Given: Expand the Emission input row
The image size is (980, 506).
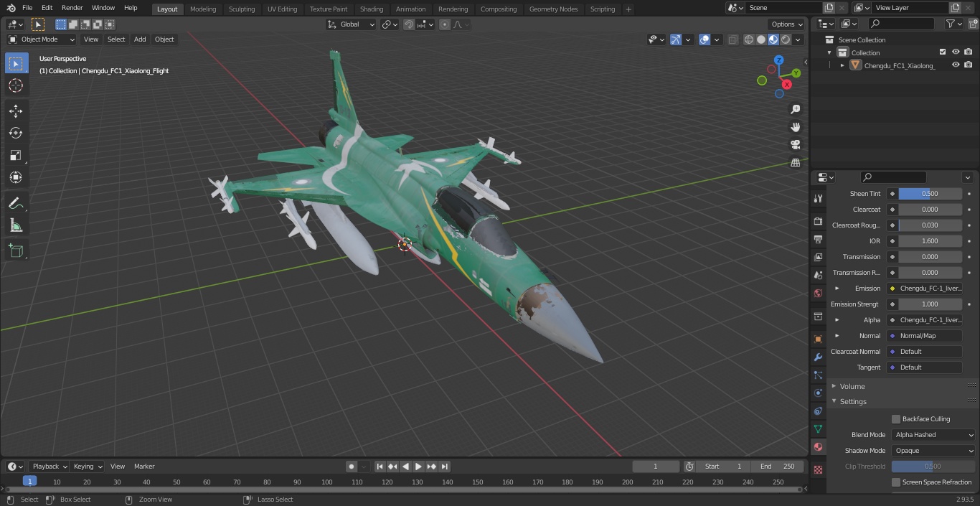Looking at the screenshot, I should (x=837, y=289).
